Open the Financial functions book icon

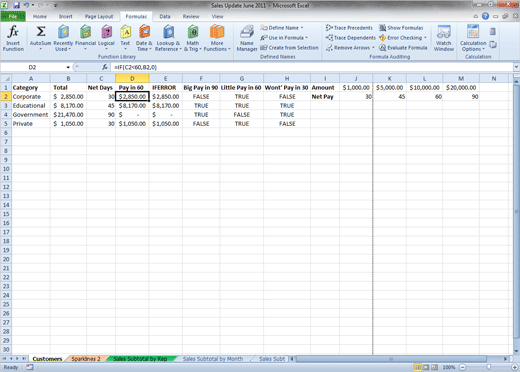pyautogui.click(x=85, y=32)
